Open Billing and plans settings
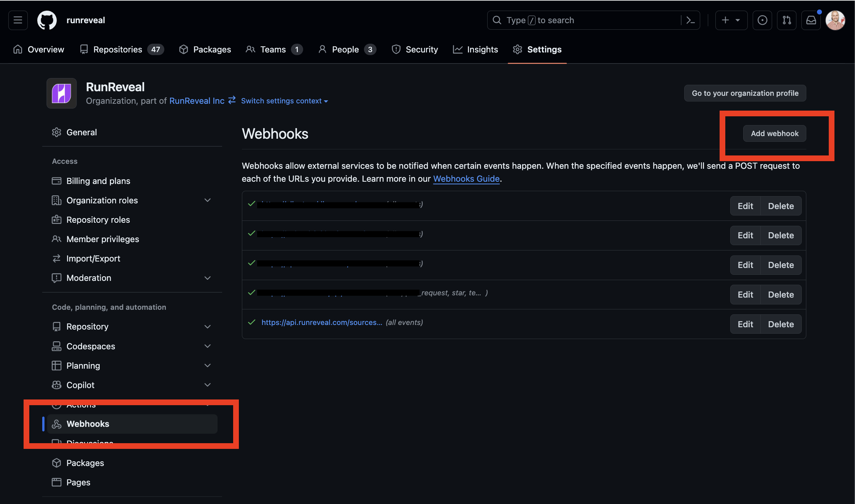This screenshot has height=504, width=855. click(98, 181)
